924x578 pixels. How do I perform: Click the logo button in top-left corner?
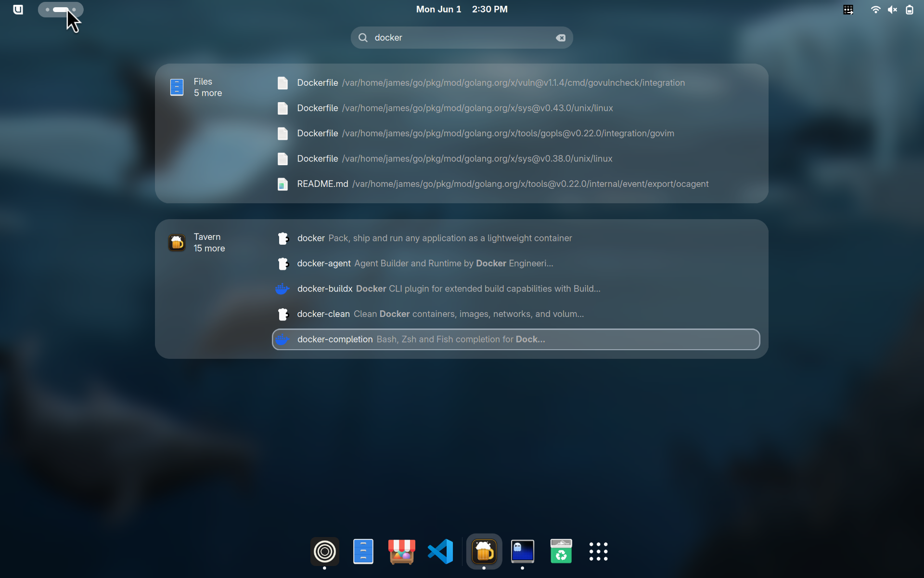point(18,9)
